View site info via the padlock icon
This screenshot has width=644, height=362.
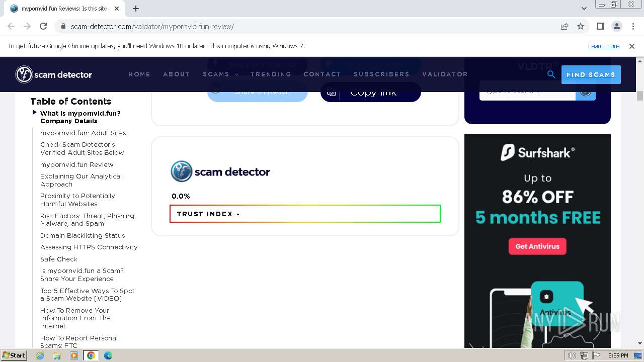click(x=63, y=26)
